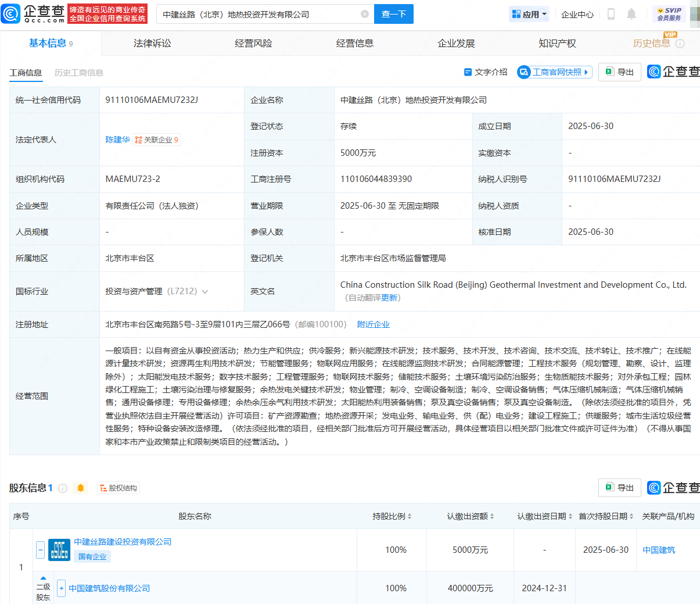Viewport: 700px width, 604px height.
Task: Collapse the 二级股东 arrow
Action: [43, 578]
